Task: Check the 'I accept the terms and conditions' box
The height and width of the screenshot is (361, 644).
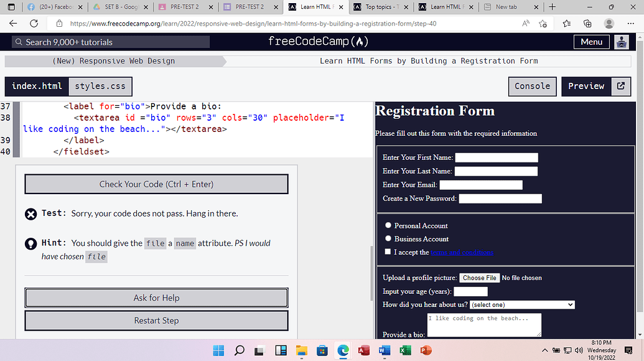Action: pos(388,251)
